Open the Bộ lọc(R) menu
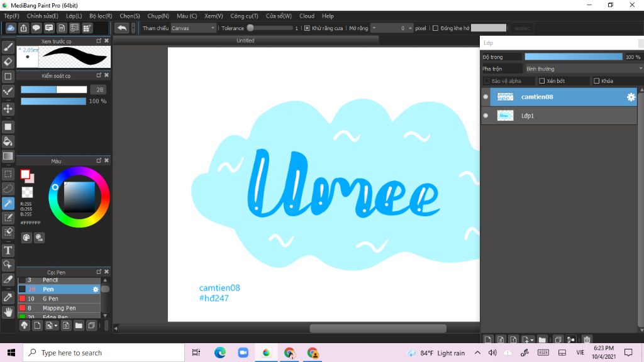644x362 pixels. [x=101, y=16]
